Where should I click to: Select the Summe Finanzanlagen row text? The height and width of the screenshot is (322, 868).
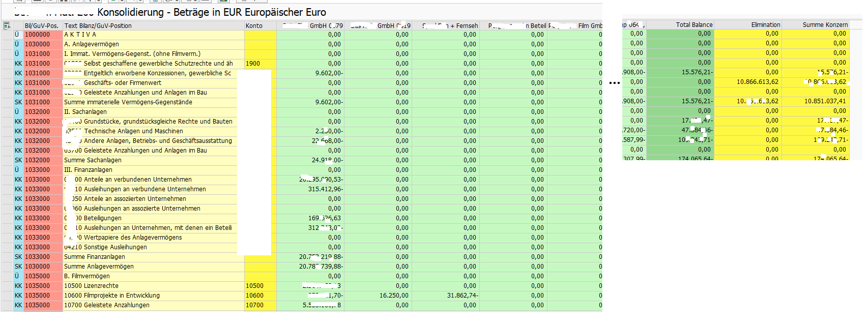[94, 257]
